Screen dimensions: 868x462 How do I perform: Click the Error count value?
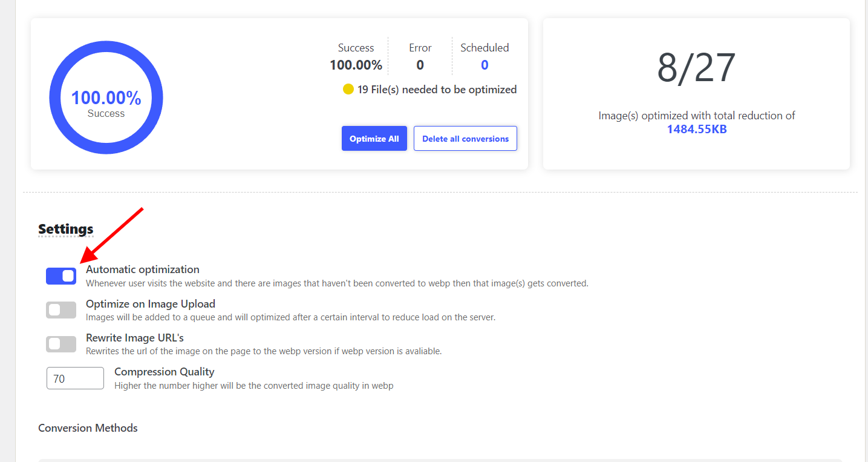pos(420,65)
